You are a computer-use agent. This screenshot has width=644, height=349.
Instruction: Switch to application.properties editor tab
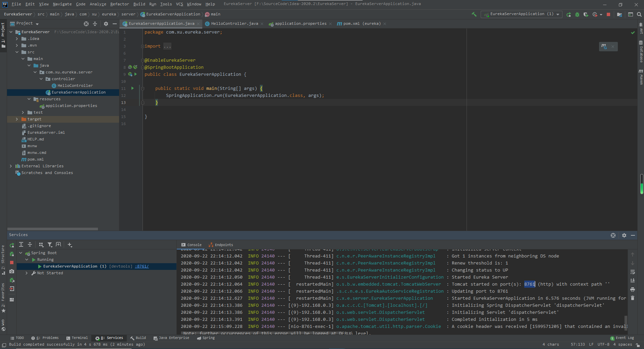(x=301, y=24)
